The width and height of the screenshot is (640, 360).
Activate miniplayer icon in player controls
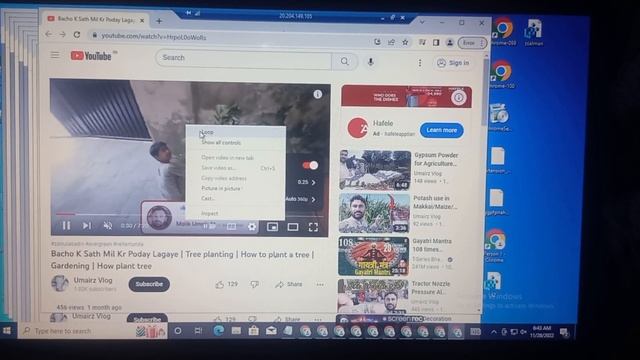(x=272, y=227)
